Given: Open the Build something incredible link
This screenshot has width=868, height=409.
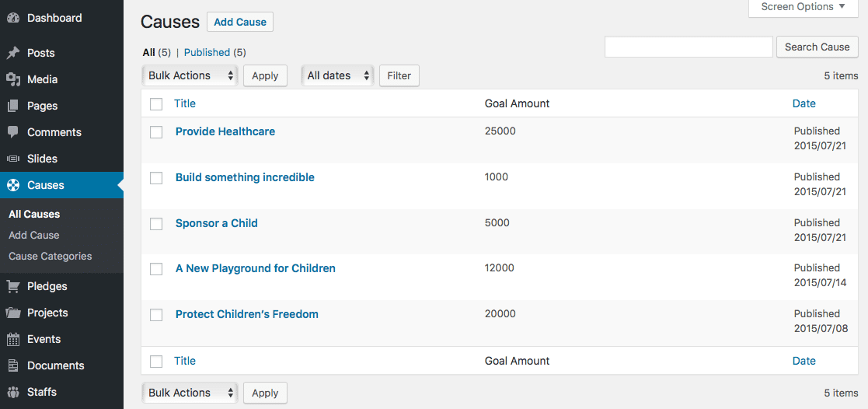Looking at the screenshot, I should pos(245,177).
